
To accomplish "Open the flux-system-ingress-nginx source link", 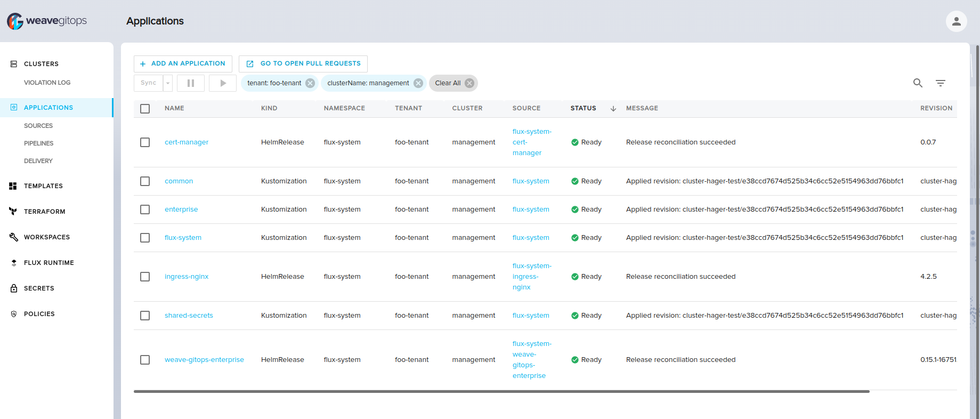I will 532,277.
